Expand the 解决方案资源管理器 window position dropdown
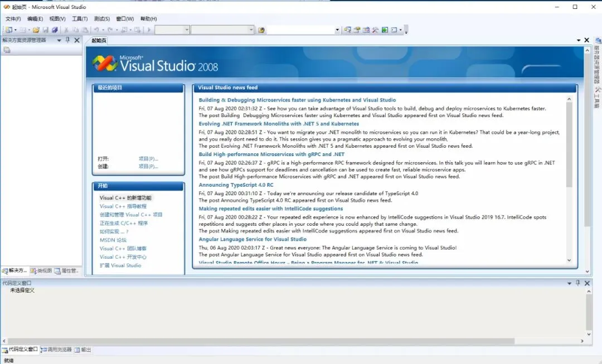 coord(59,40)
